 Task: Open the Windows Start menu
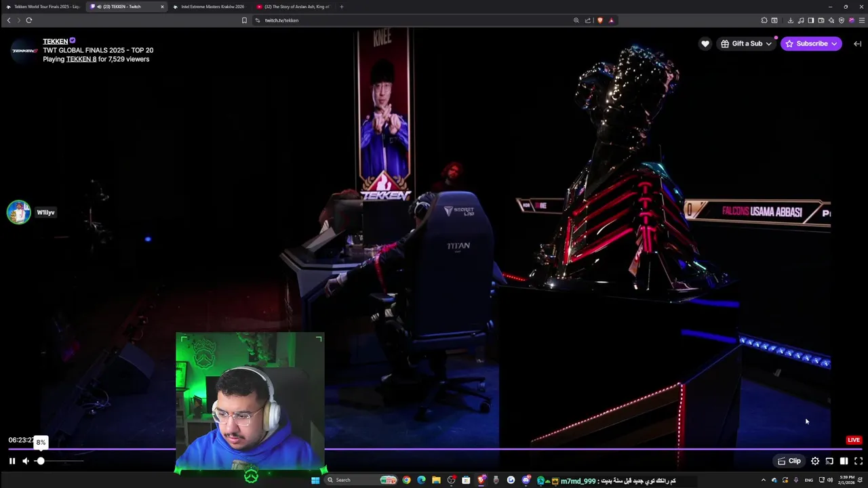(315, 480)
